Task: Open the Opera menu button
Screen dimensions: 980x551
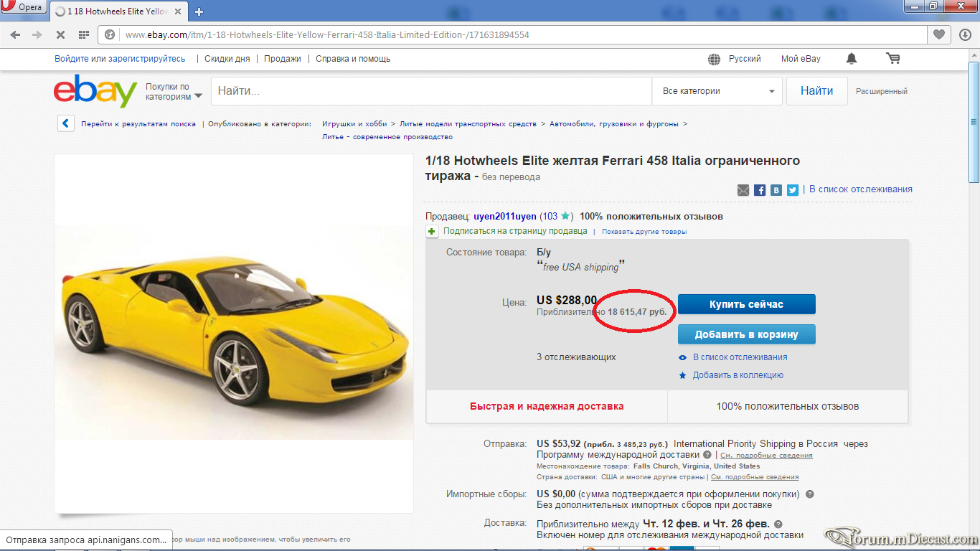Action: pyautogui.click(x=24, y=7)
